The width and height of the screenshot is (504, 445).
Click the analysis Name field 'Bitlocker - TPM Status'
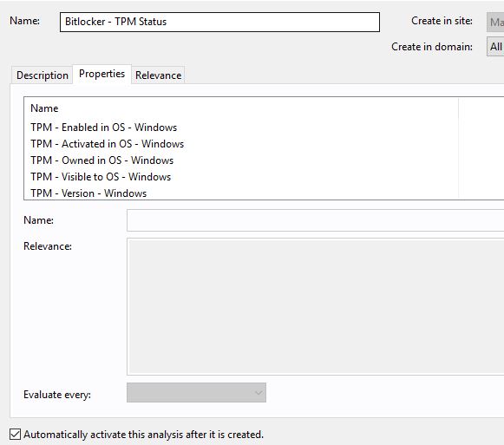pyautogui.click(x=219, y=22)
